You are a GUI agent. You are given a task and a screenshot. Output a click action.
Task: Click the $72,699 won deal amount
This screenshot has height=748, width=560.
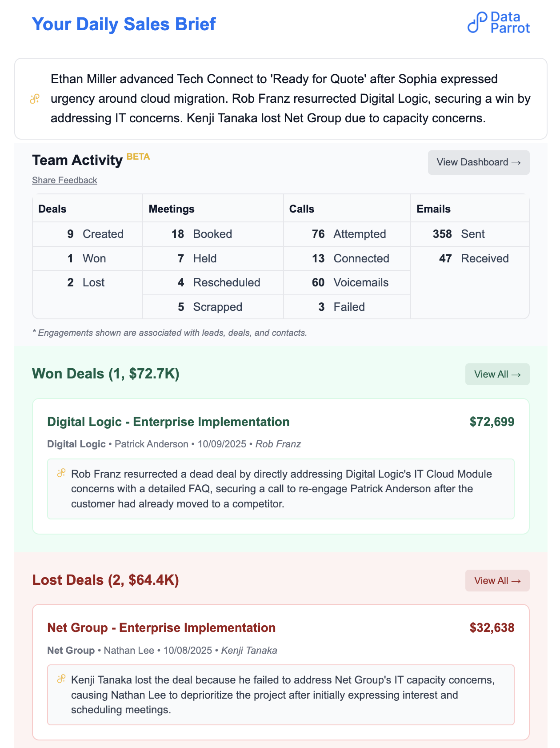[x=492, y=422]
